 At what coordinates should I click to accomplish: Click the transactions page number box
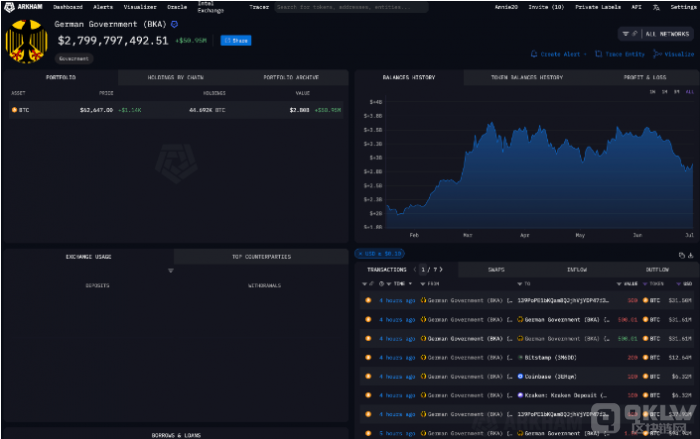(x=423, y=269)
